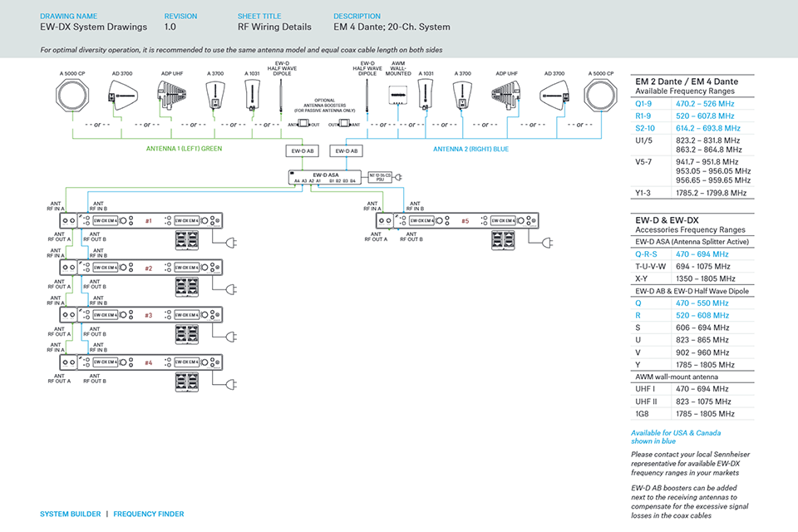Click the OUT-to-ANT antenna booster icon
This screenshot has height=532, width=798.
pos(344,124)
